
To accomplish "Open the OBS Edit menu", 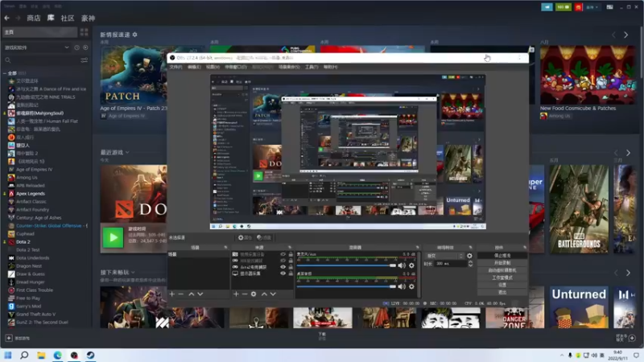I will pyautogui.click(x=194, y=67).
